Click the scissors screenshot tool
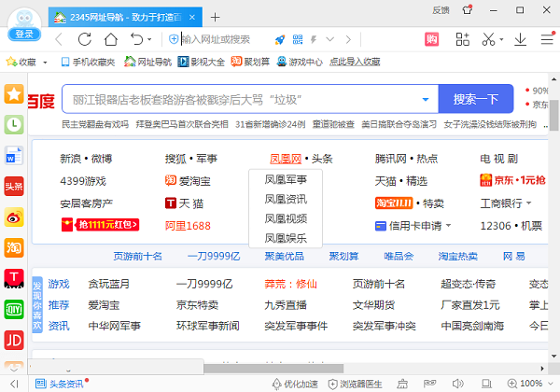 (x=488, y=39)
